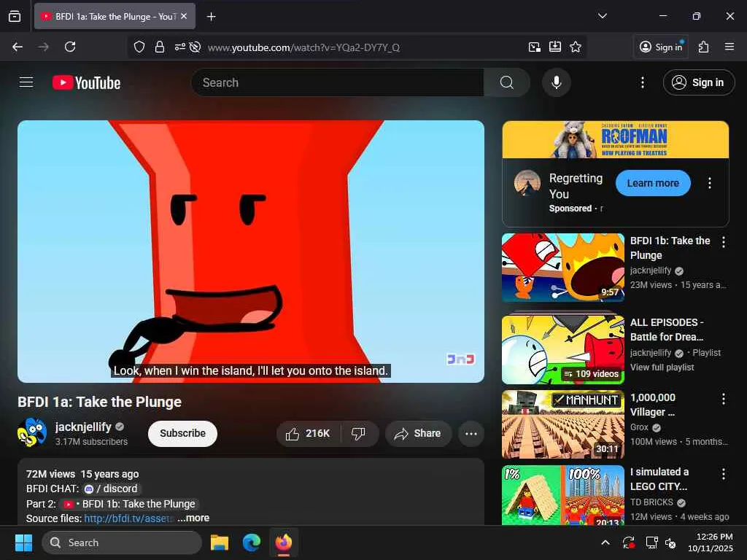The width and height of the screenshot is (747, 560).
Task: Open 1,000,000 Villager MANHUNT thumbnail
Action: (x=562, y=424)
